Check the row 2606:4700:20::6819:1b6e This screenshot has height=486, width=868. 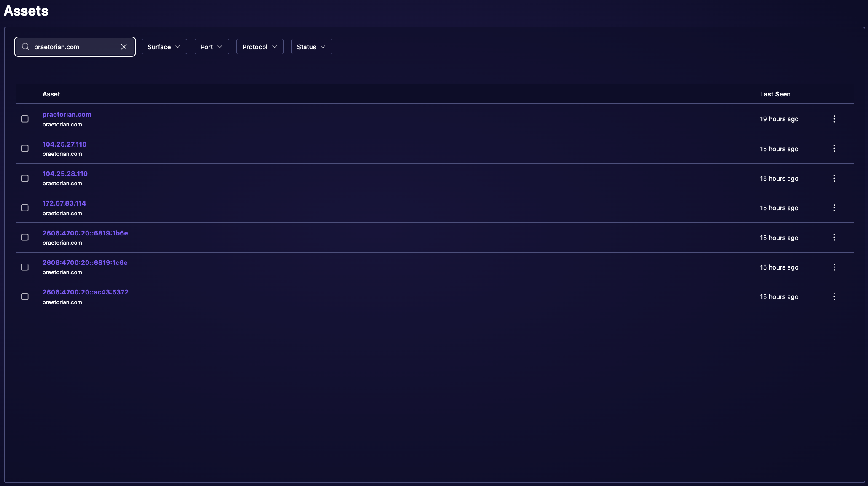coord(25,238)
